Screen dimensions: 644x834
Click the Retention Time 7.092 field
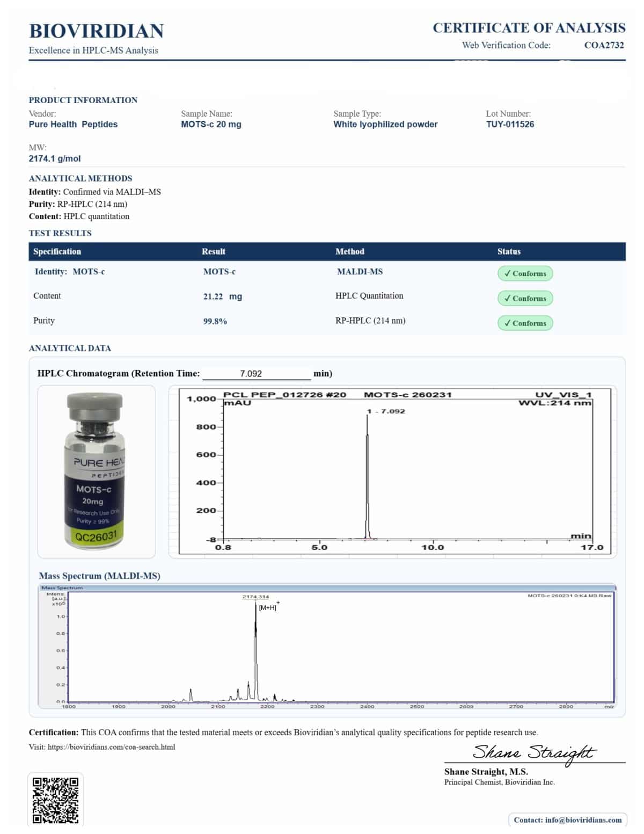(x=256, y=373)
